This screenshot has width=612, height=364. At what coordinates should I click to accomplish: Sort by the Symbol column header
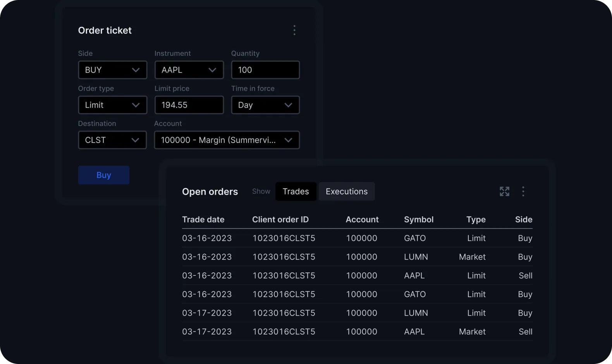[419, 220]
